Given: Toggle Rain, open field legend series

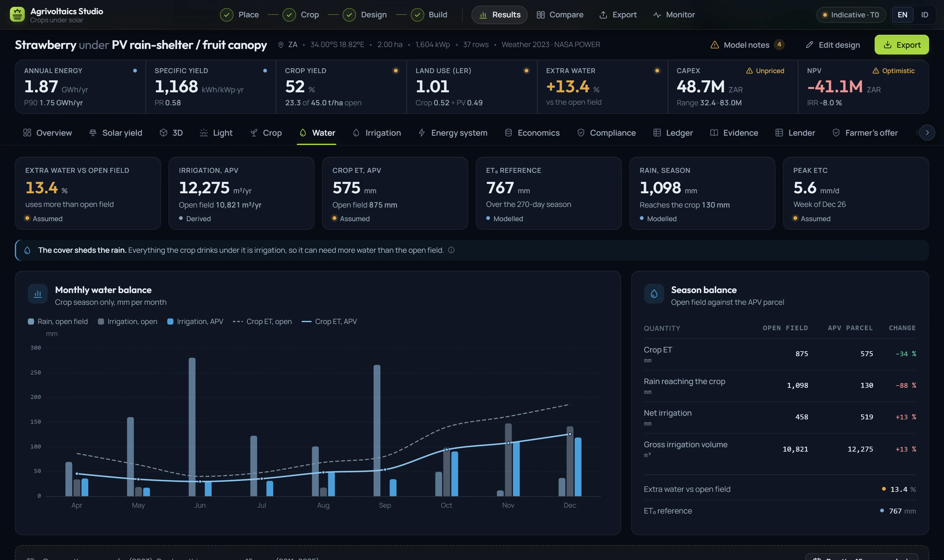Looking at the screenshot, I should click(58, 322).
